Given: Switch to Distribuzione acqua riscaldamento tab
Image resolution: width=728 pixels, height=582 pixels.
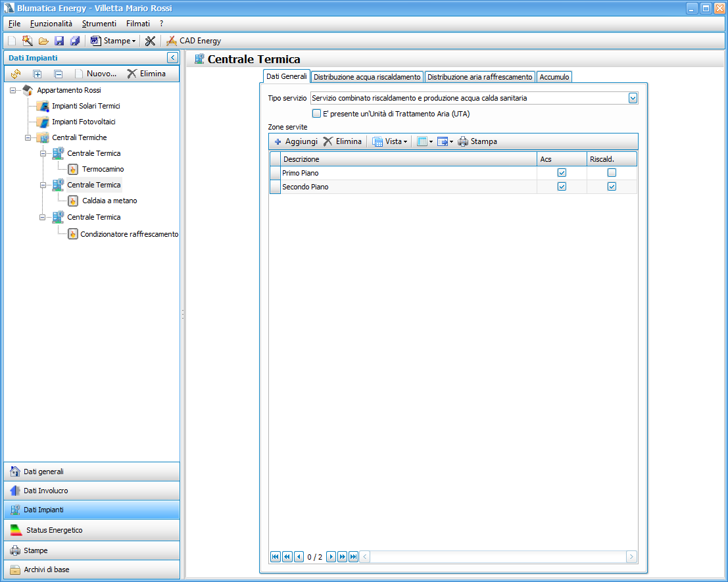Looking at the screenshot, I should pos(367,77).
